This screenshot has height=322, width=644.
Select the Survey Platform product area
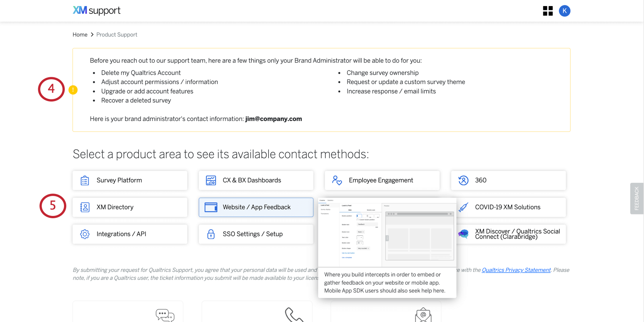tap(130, 180)
